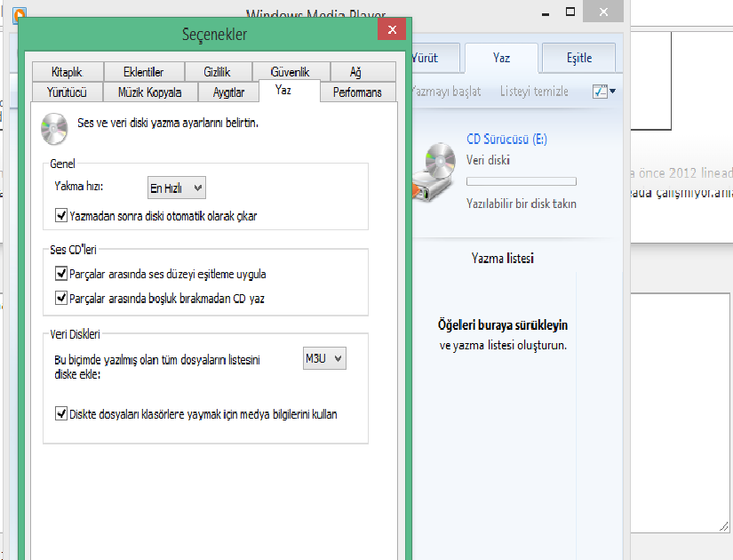Open the burn options icon menu

point(603,92)
